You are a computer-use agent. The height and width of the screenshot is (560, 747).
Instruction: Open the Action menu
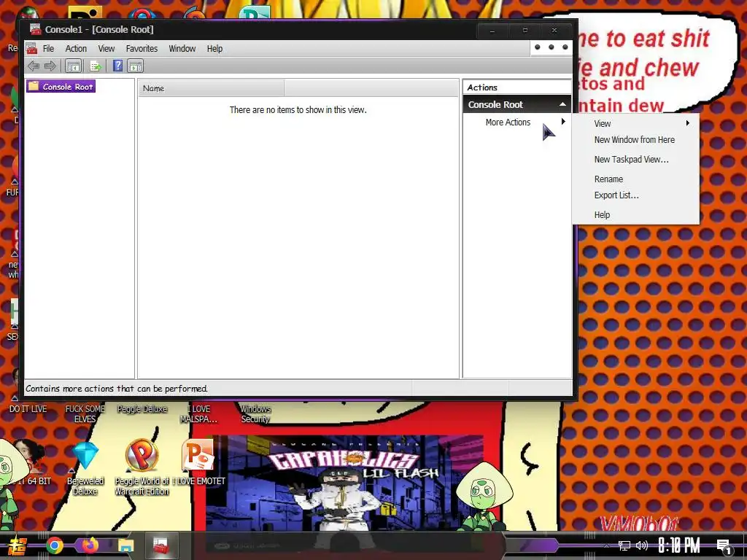(76, 49)
